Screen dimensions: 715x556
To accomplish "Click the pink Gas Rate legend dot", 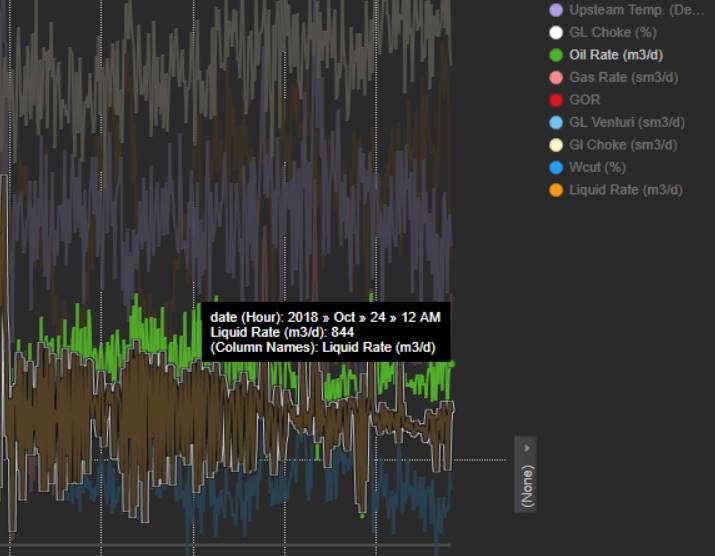I will pyautogui.click(x=556, y=77).
